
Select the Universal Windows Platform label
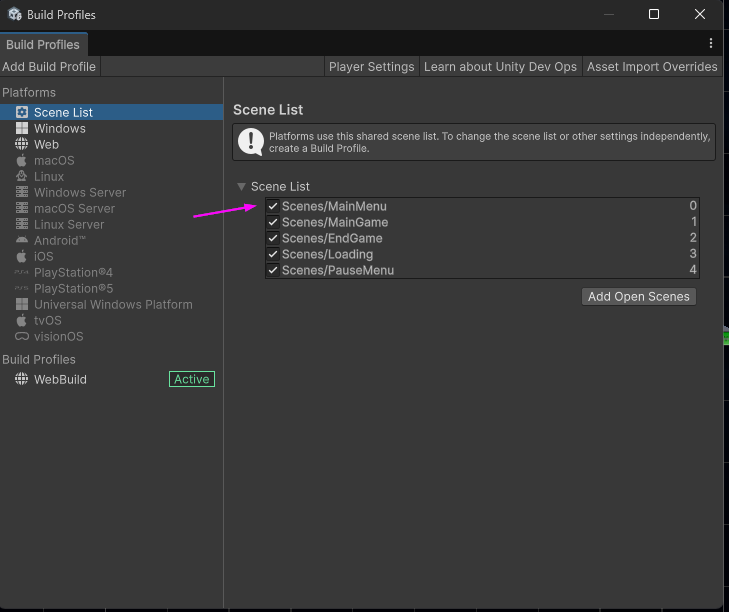(113, 304)
